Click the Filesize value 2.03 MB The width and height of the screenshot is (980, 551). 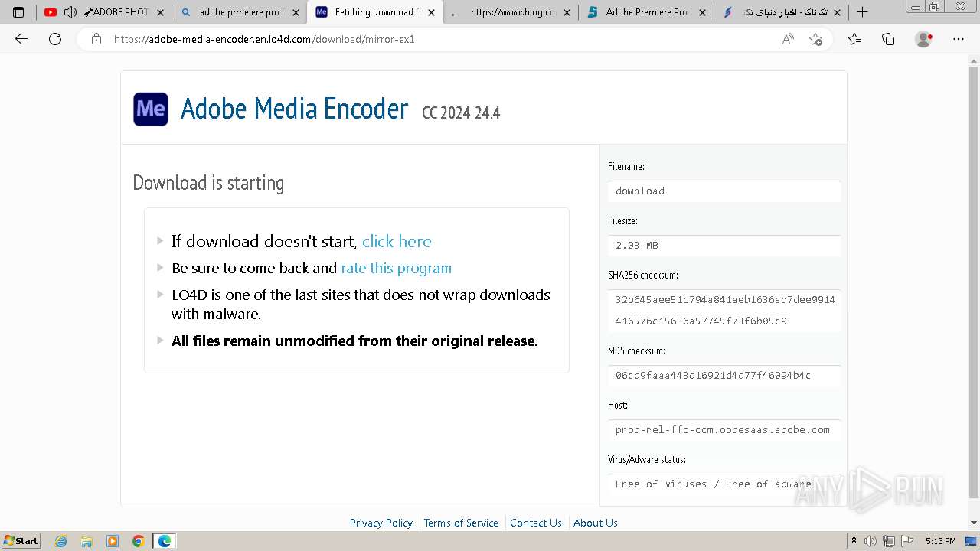(x=724, y=245)
